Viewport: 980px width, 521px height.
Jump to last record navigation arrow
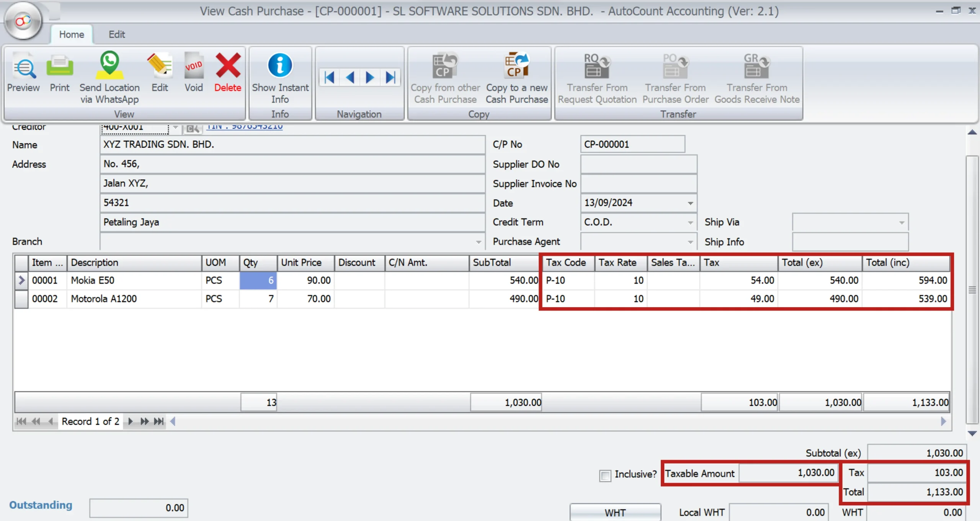pos(390,78)
